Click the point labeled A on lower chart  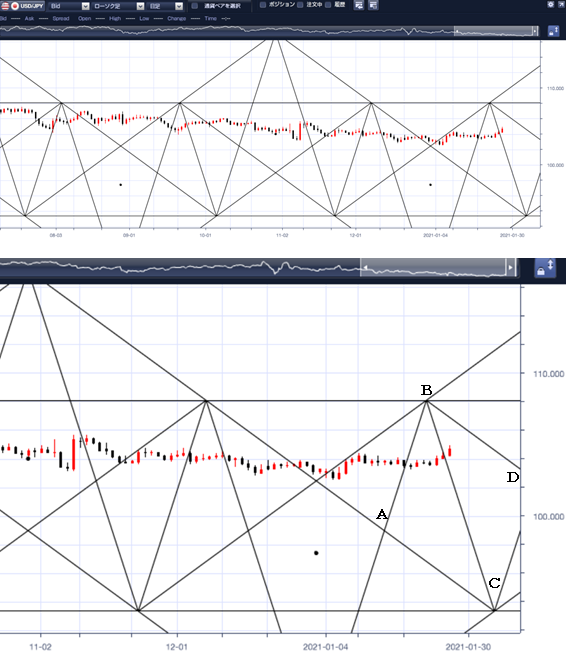tap(382, 514)
